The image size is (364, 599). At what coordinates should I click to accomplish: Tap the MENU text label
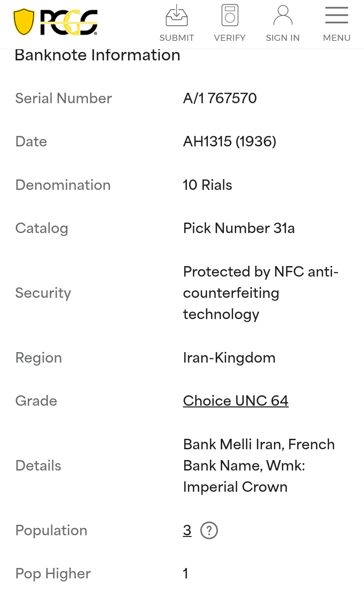point(336,38)
